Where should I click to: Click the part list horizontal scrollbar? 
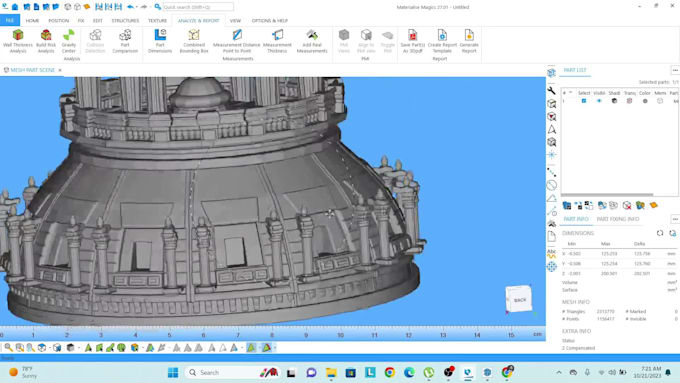click(607, 195)
